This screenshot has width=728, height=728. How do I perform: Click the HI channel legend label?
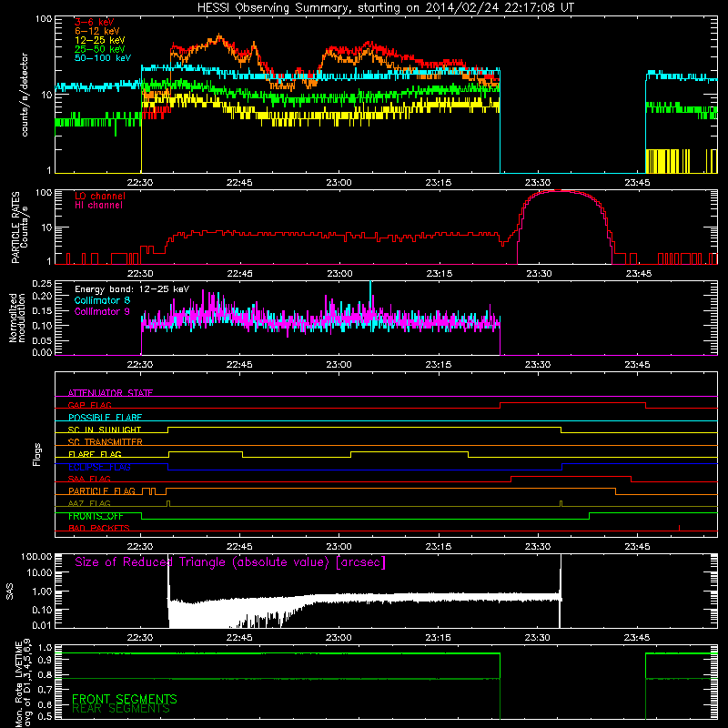click(99, 205)
